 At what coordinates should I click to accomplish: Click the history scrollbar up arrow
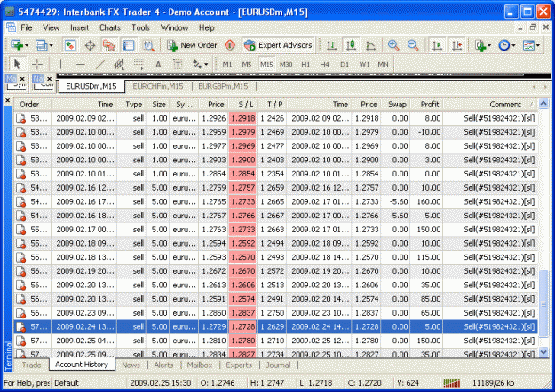(x=543, y=104)
